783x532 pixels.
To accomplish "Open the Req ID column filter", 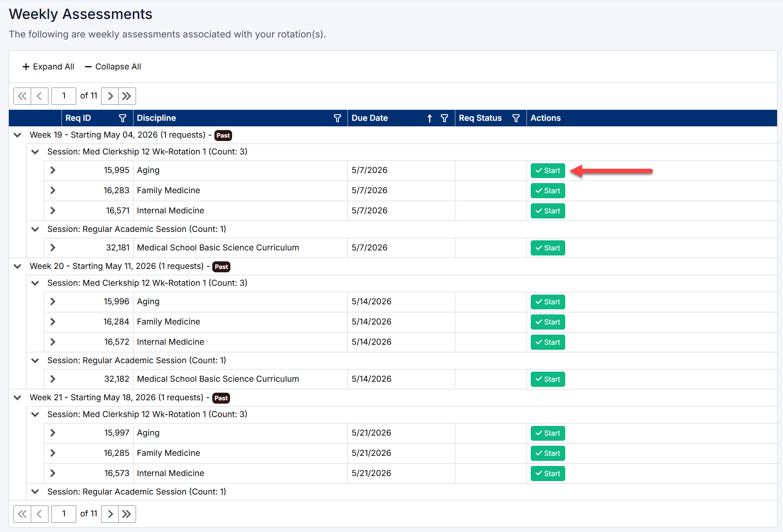I will (123, 118).
